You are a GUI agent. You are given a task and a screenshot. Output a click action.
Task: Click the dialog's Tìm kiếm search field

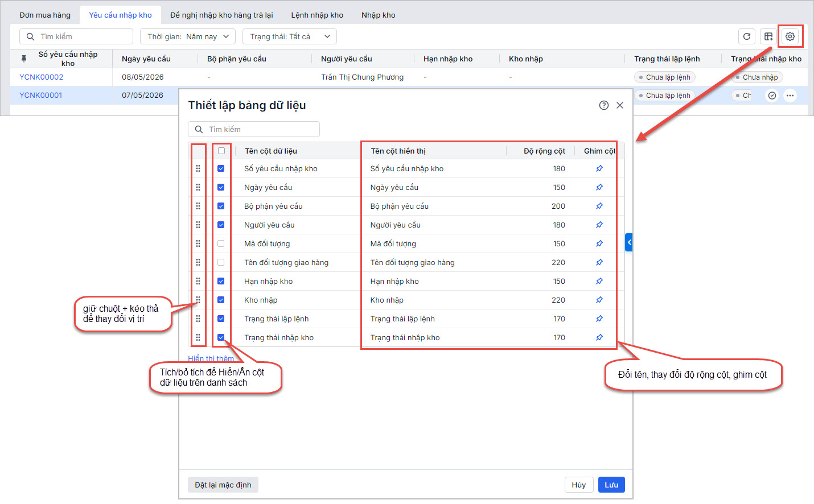(254, 129)
